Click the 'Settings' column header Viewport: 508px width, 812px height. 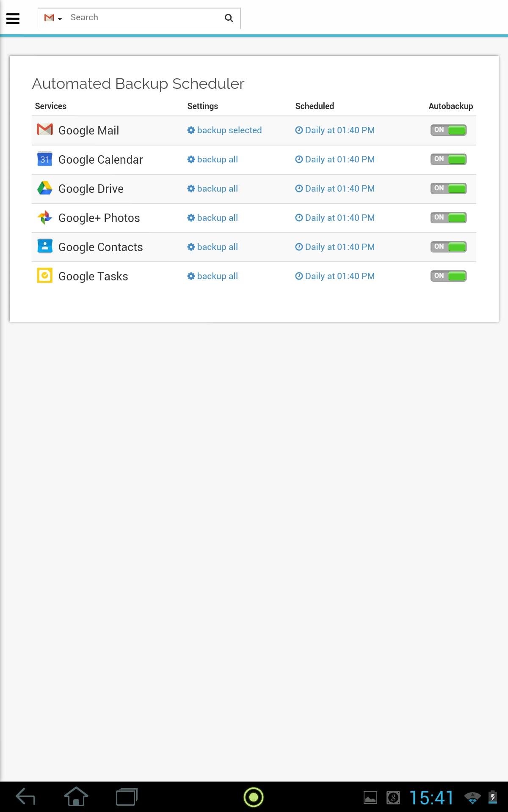point(203,106)
